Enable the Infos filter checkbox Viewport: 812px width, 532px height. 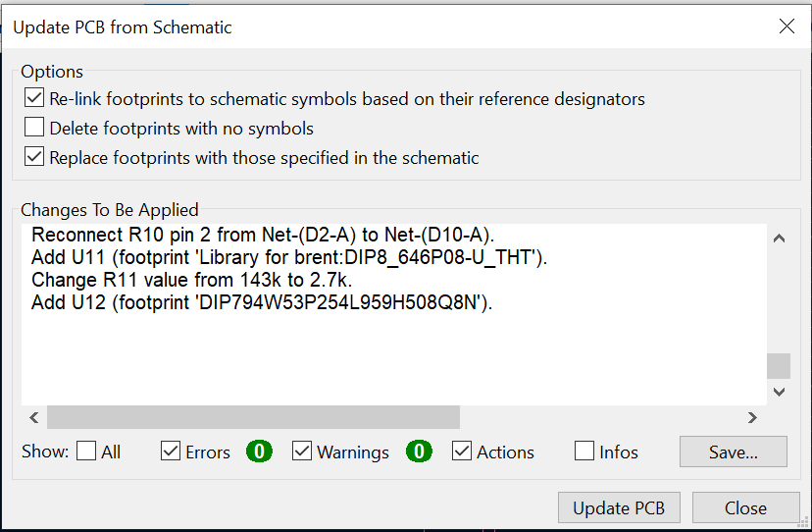tap(584, 452)
